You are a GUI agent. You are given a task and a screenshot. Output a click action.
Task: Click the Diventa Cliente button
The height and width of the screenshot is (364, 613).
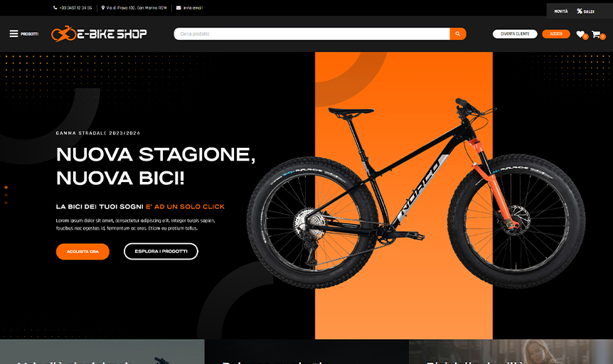point(515,34)
